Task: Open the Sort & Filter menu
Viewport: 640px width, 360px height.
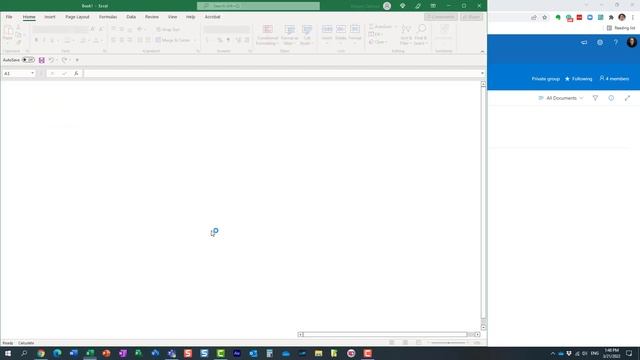Action: coord(406,35)
